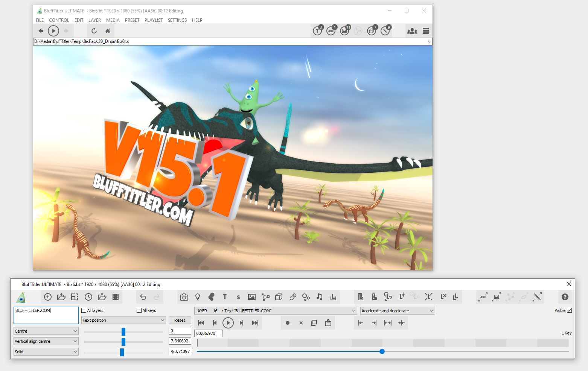
Task: Click the 00:05.970 time field
Action: click(x=208, y=333)
